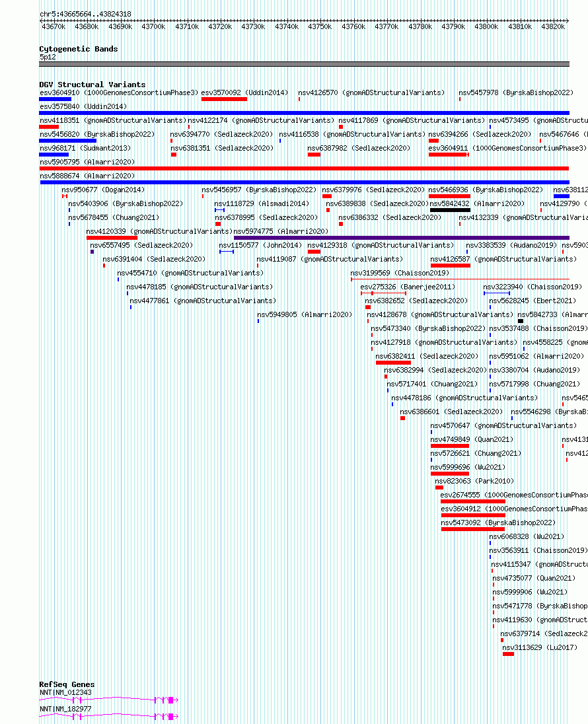The width and height of the screenshot is (588, 724).
Task: Open variant esv3570092 (Uddin2014)
Action: (244, 92)
